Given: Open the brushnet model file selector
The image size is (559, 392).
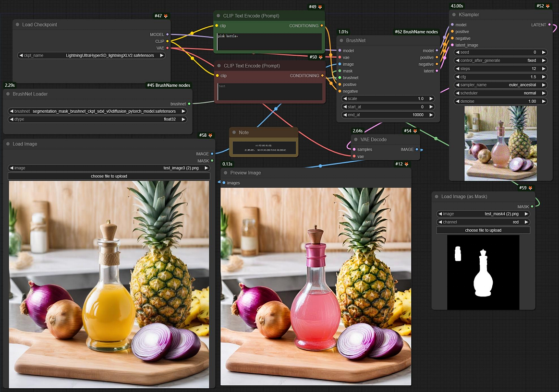Looking at the screenshot, I should [97, 111].
